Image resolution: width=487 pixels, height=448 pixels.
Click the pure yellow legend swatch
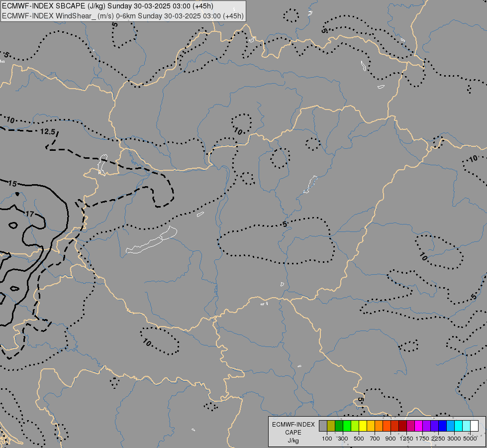point(363,426)
